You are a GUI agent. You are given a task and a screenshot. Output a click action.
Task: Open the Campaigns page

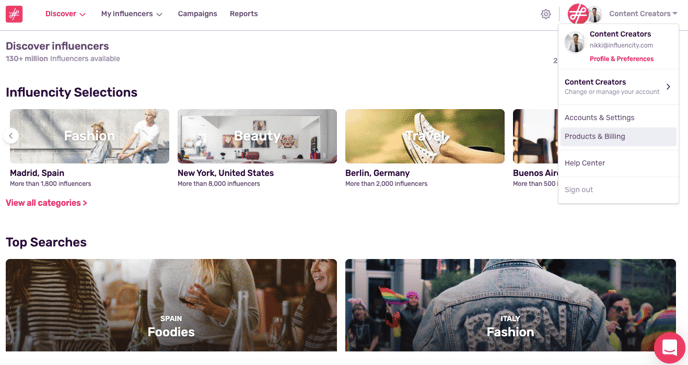click(197, 14)
